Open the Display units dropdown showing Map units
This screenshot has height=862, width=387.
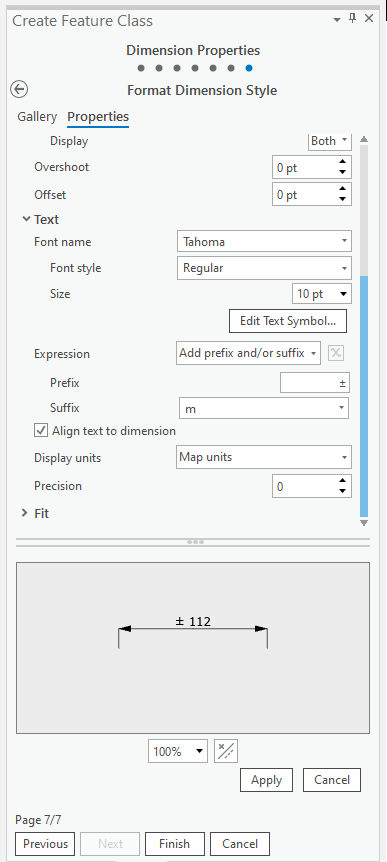[264, 457]
